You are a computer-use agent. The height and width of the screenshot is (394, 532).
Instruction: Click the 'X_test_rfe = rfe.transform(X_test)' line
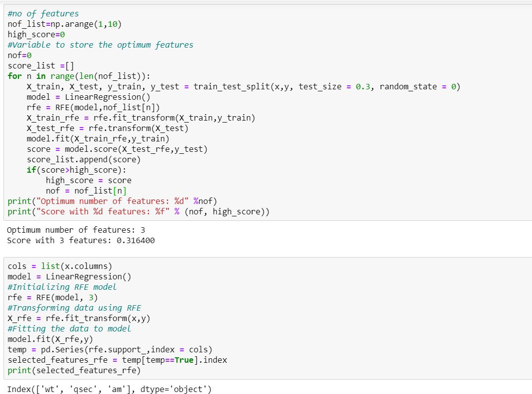108,129
